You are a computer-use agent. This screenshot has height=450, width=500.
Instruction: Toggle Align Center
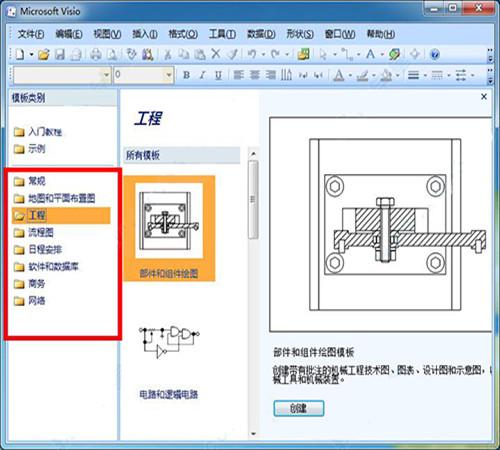(255, 75)
